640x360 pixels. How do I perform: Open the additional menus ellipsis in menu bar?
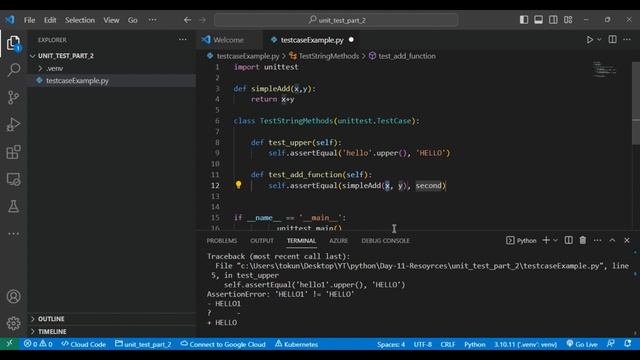[152, 20]
